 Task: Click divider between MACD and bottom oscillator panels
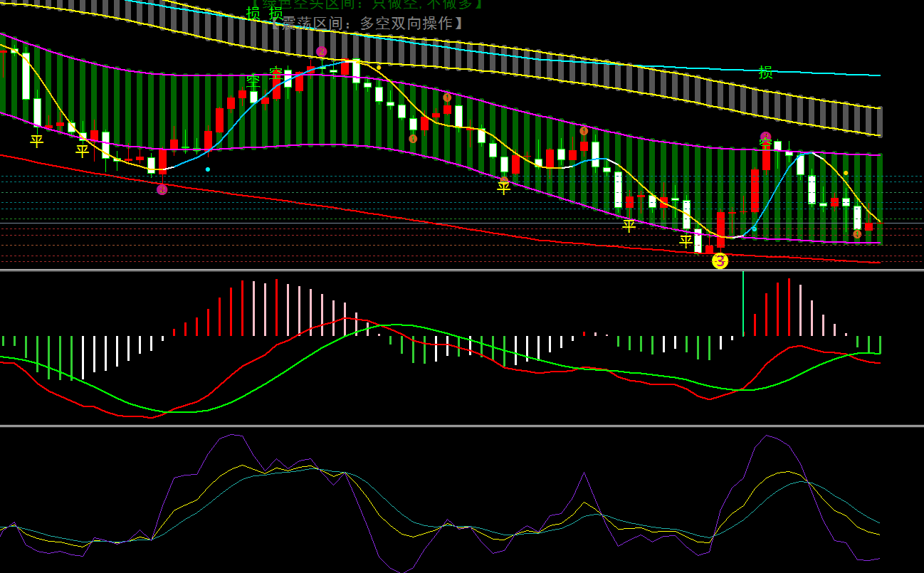click(462, 426)
